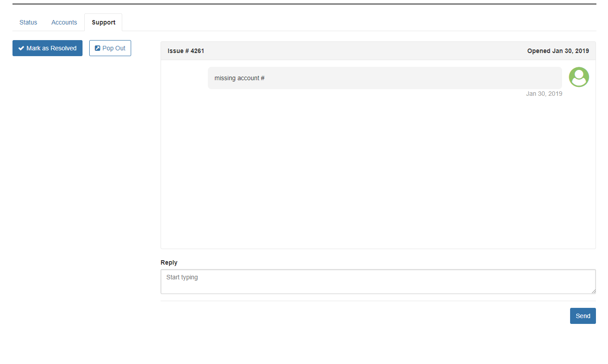Image resolution: width=608 pixels, height=364 pixels.
Task: Click the 'Opened Jan 30, 2019' text
Action: pyautogui.click(x=558, y=51)
